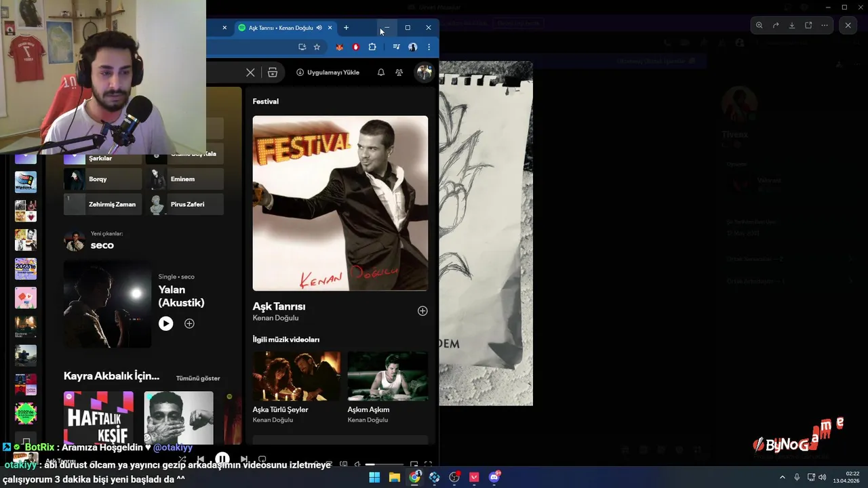Close the Aşk Tanrısı browser tab
This screenshot has height=488, width=868.
tap(330, 28)
